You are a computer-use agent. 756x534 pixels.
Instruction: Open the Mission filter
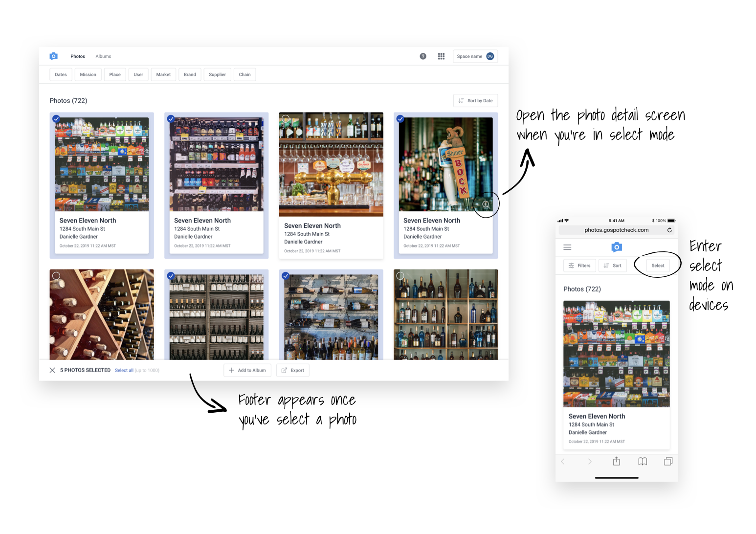click(88, 75)
